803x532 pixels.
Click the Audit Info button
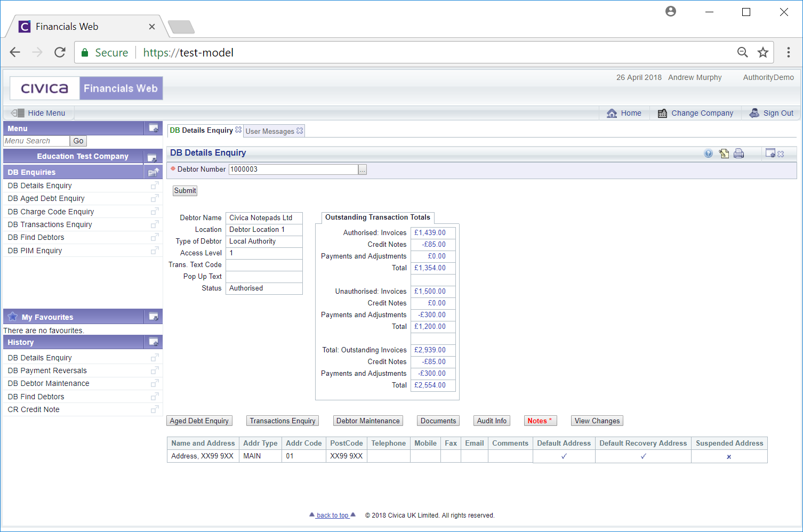pos(492,421)
